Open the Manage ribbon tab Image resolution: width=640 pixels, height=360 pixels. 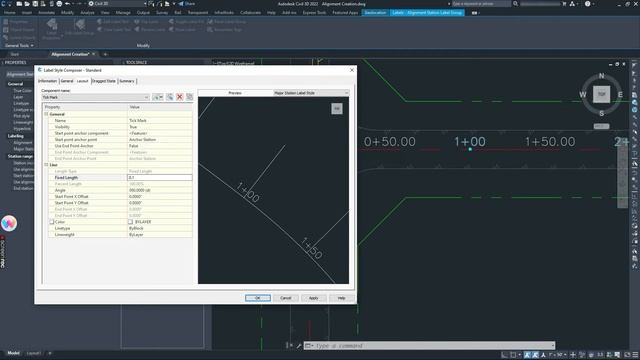[123, 13]
